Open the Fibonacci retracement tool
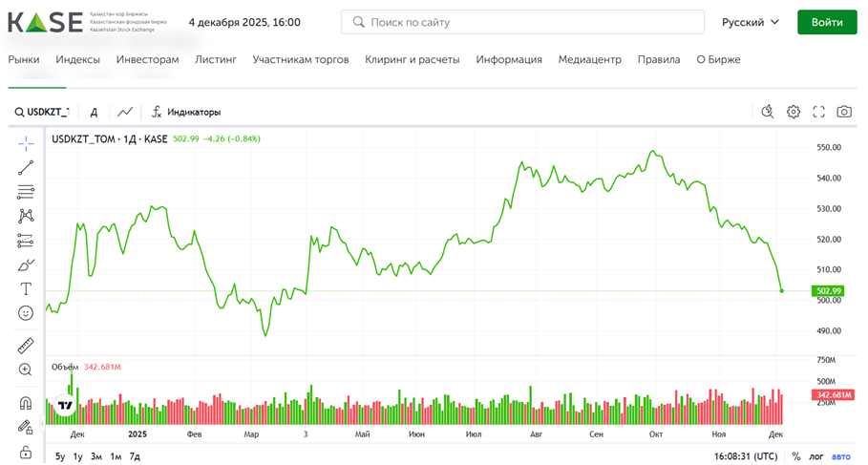The image size is (868, 465). click(26, 192)
